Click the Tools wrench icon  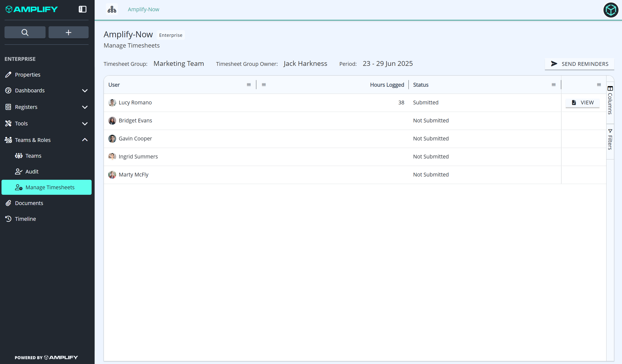[x=8, y=123]
